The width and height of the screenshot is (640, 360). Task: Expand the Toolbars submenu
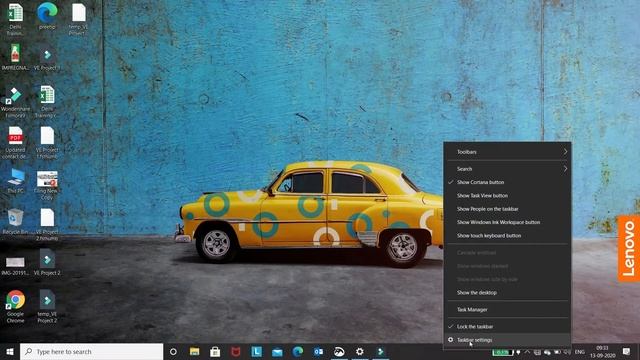point(507,152)
